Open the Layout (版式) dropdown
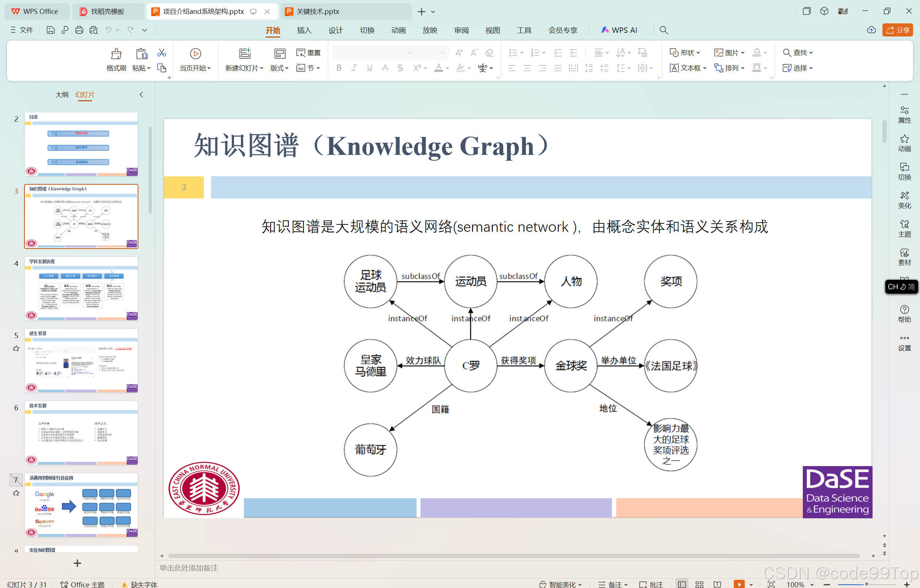Screen dimensions: 920x588 click(x=279, y=68)
